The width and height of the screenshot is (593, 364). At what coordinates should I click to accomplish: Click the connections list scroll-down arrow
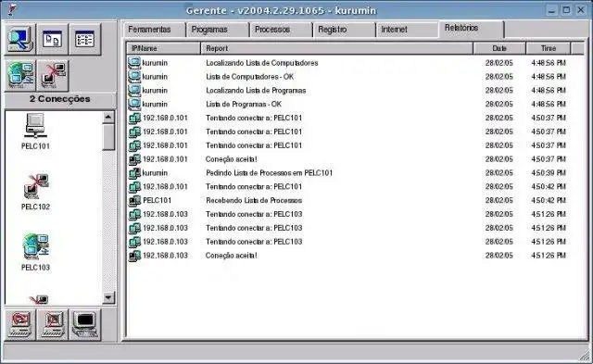point(108,298)
